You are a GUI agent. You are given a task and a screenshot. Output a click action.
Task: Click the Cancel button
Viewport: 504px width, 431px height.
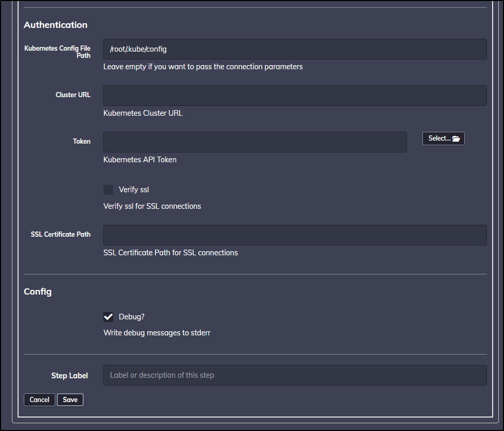coord(39,400)
